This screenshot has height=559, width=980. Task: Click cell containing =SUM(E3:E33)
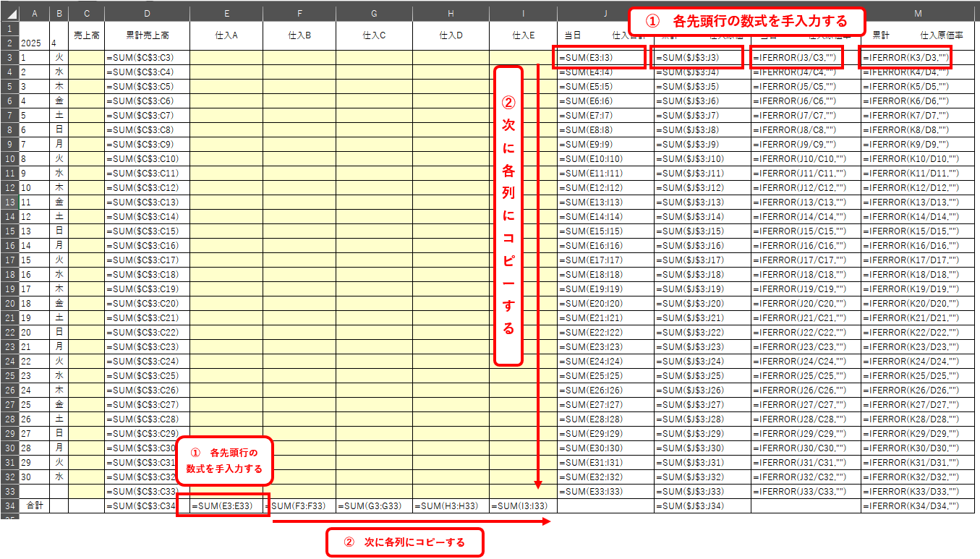point(226,505)
